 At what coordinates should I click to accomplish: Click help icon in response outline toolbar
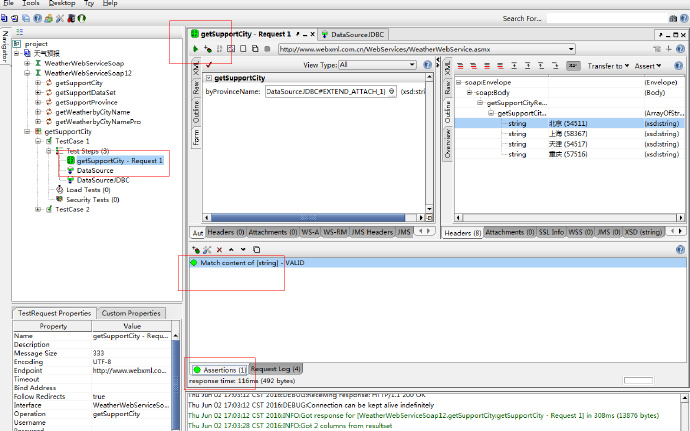679,66
